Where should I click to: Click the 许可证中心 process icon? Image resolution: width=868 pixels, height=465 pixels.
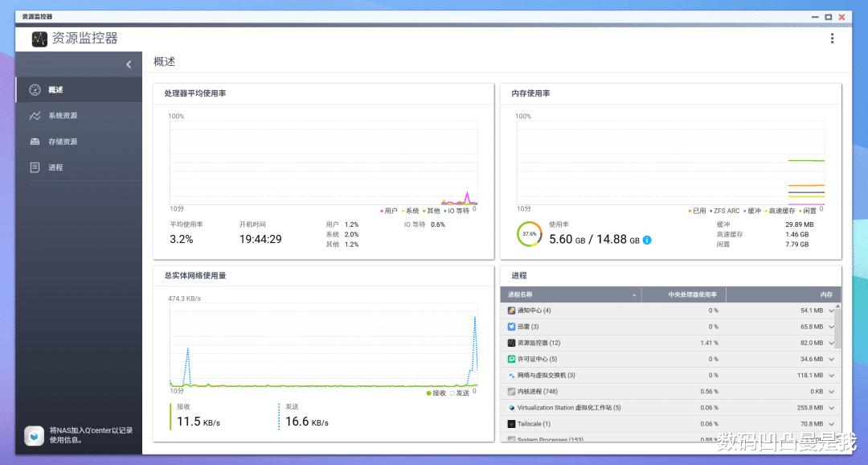(511, 359)
